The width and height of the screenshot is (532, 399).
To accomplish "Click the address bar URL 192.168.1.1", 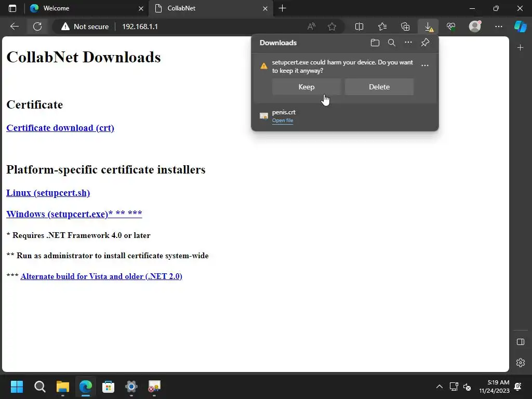I will [x=140, y=26].
